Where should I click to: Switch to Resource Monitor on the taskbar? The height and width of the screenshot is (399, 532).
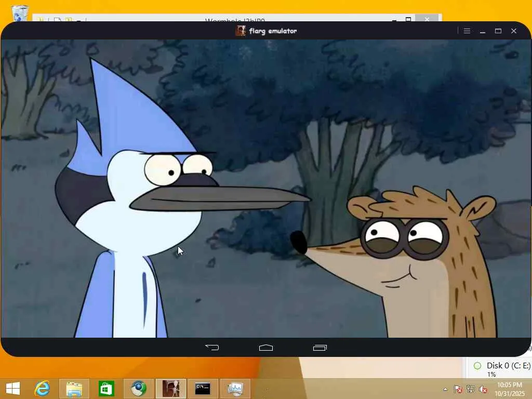(235, 389)
